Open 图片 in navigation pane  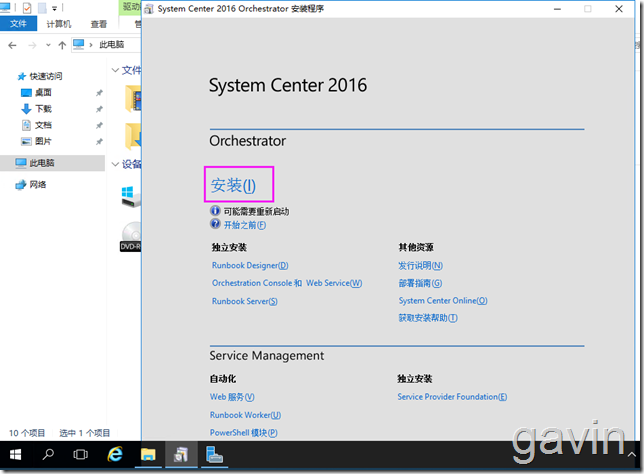point(43,141)
